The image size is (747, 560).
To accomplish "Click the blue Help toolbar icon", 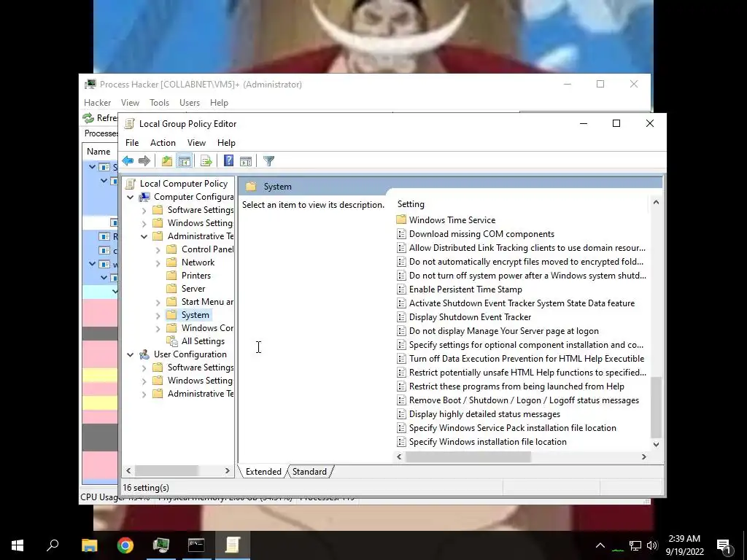I will 228,161.
